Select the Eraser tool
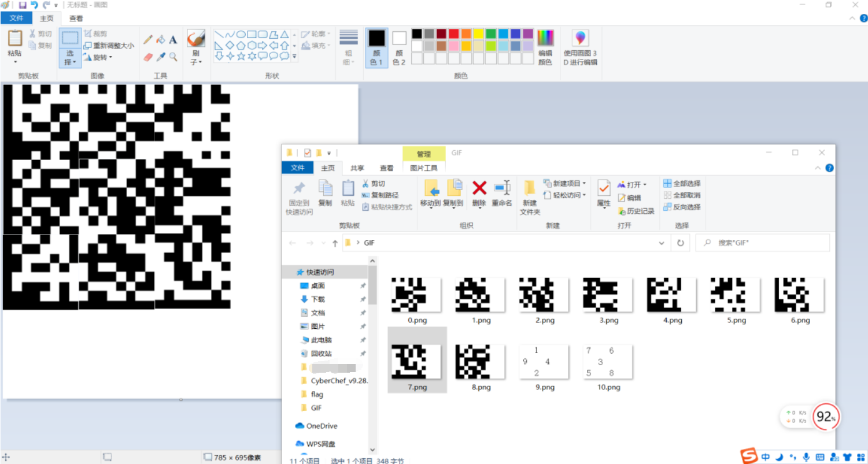 click(x=149, y=57)
